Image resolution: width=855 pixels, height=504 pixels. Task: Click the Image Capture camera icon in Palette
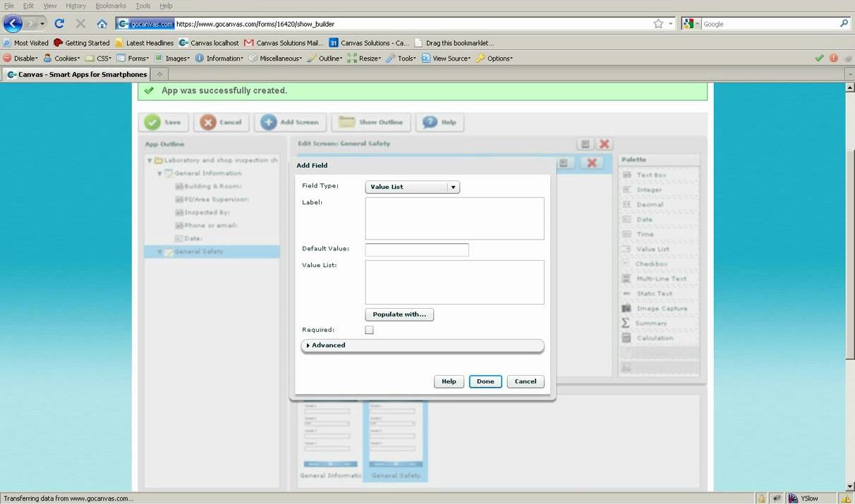(x=626, y=309)
